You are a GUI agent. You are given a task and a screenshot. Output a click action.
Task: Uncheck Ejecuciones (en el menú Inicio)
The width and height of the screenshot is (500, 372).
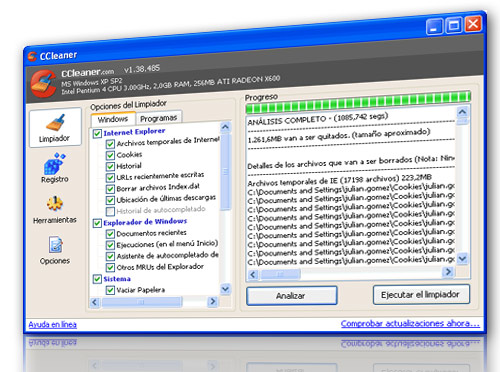point(110,245)
